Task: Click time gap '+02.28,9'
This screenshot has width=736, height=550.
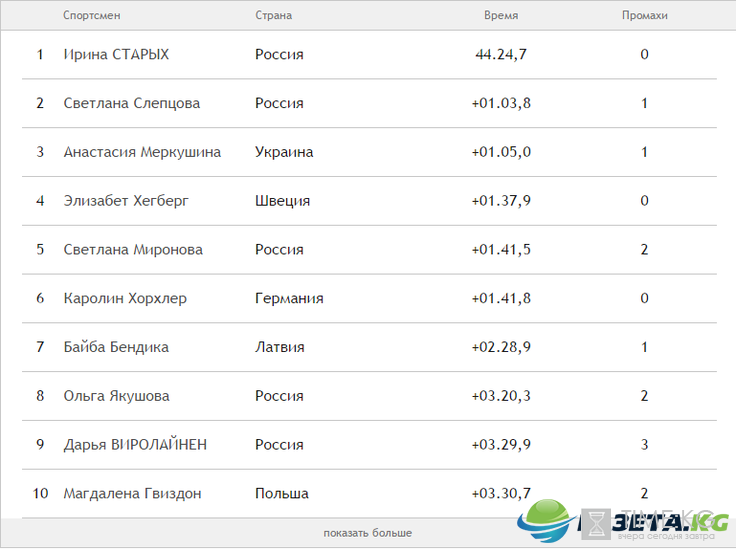Action: [501, 347]
